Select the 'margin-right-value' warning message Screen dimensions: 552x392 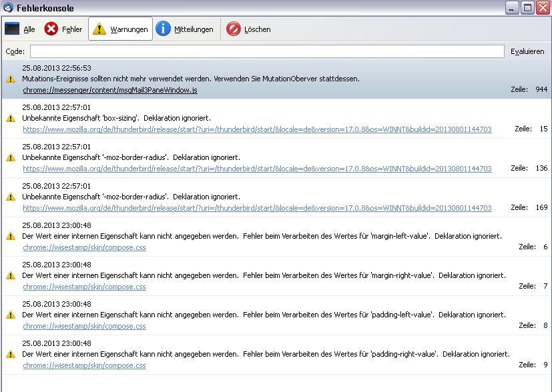(264, 275)
